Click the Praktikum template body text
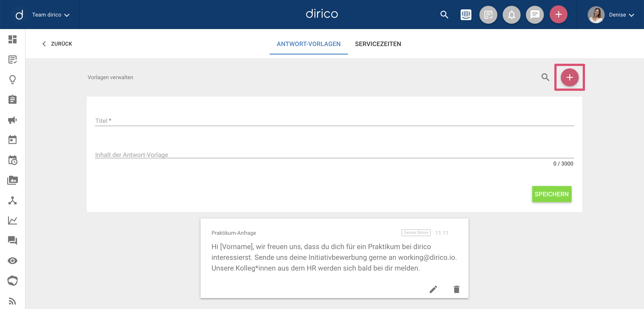This screenshot has height=309, width=644. (x=334, y=258)
